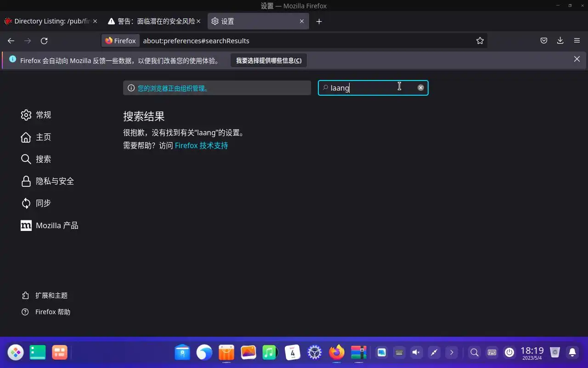This screenshot has height=368, width=588.
Task: Open the 搜索 settings category
Action: 36,159
